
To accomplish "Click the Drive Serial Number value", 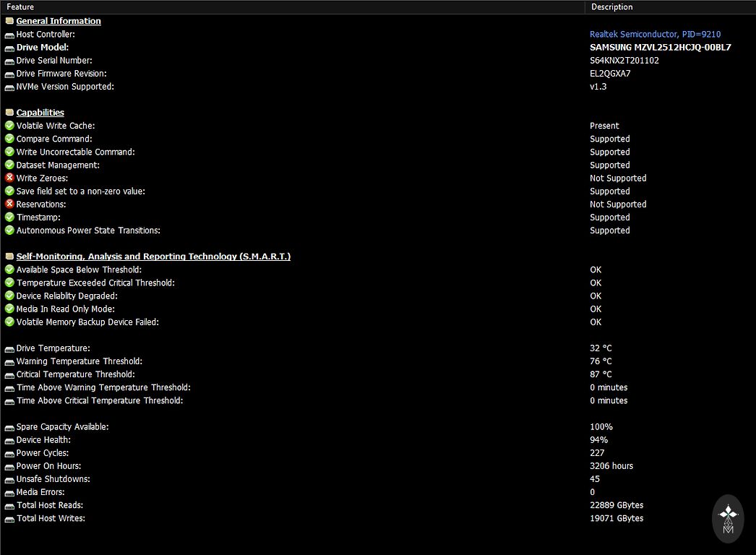I will [x=624, y=61].
